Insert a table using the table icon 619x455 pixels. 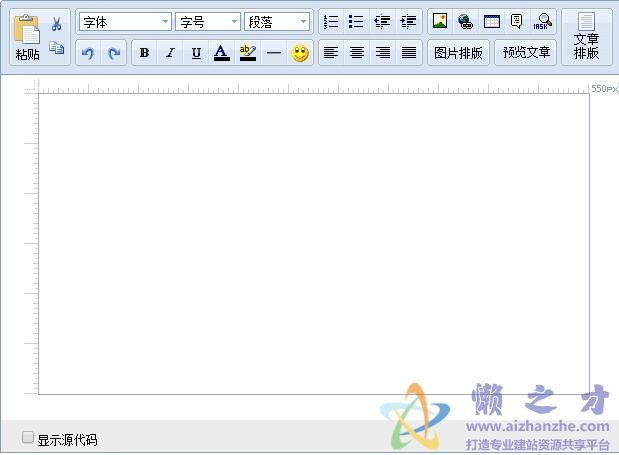(492, 21)
